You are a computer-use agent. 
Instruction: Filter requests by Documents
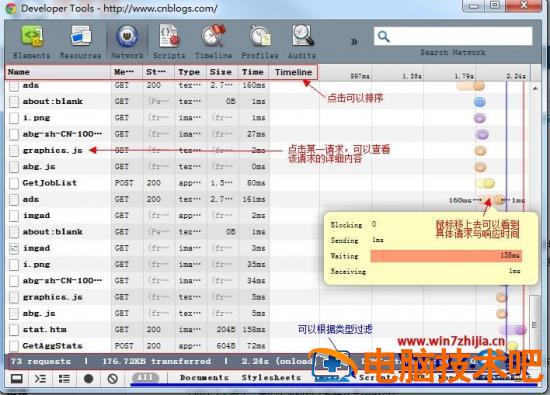click(204, 378)
